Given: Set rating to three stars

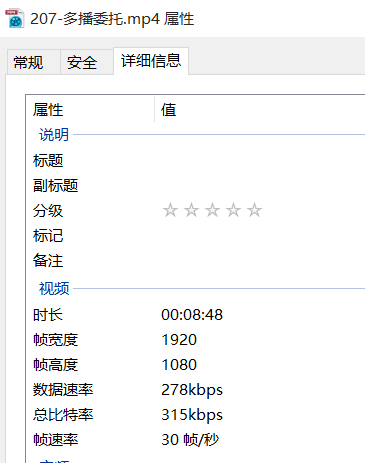Looking at the screenshot, I should 212,210.
